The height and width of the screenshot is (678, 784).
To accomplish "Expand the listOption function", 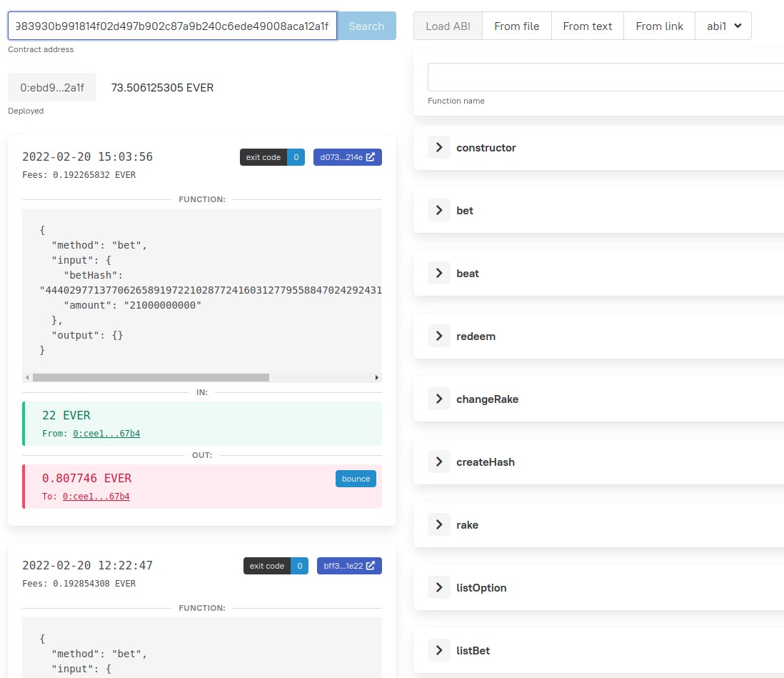I will click(439, 588).
